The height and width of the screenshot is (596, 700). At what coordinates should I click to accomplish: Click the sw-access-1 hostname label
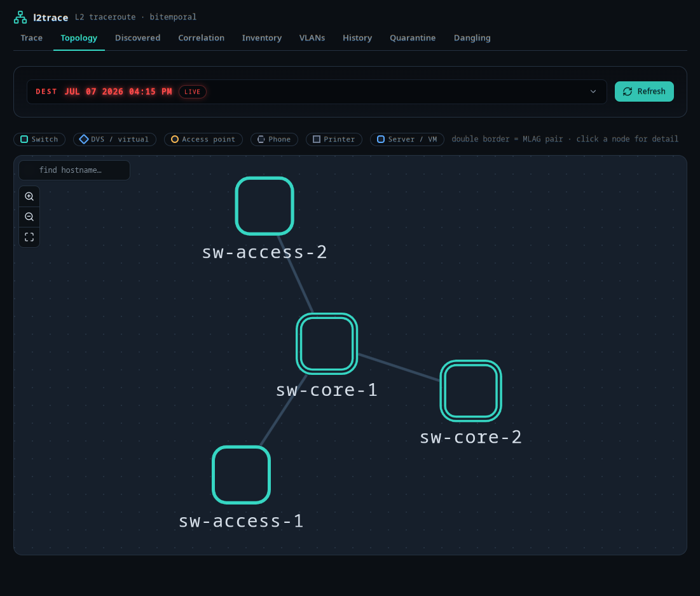241,521
